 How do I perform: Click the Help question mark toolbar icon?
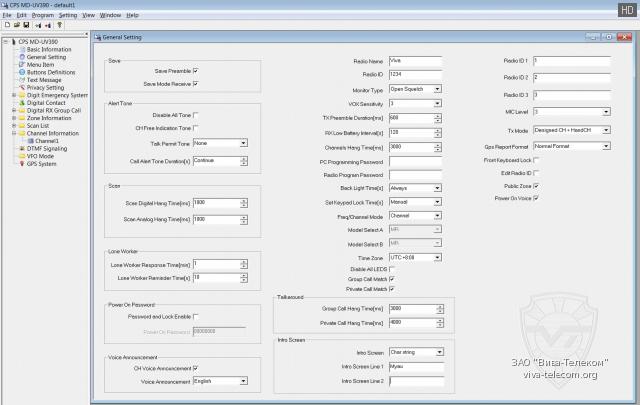[58, 25]
